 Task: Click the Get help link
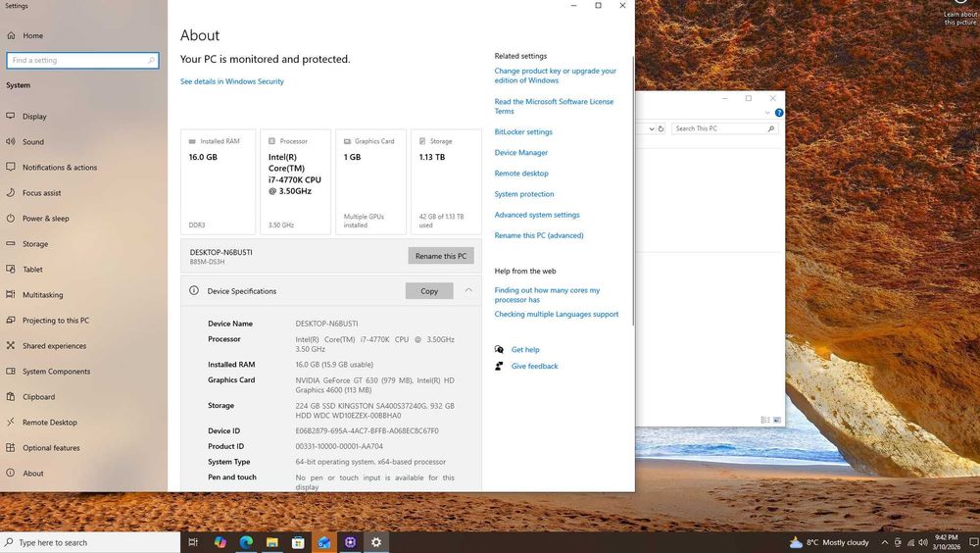click(525, 350)
